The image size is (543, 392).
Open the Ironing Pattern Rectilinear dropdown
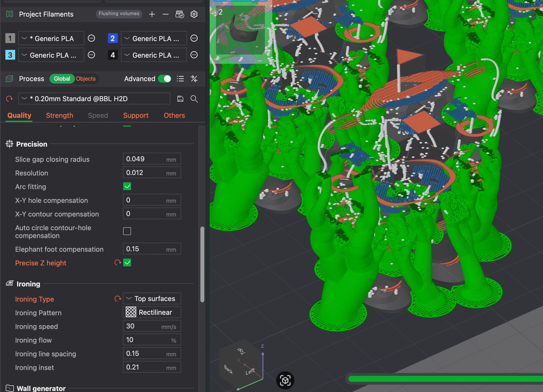click(152, 312)
